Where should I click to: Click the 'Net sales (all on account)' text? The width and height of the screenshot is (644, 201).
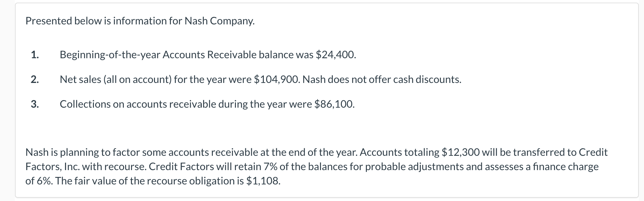[115, 79]
